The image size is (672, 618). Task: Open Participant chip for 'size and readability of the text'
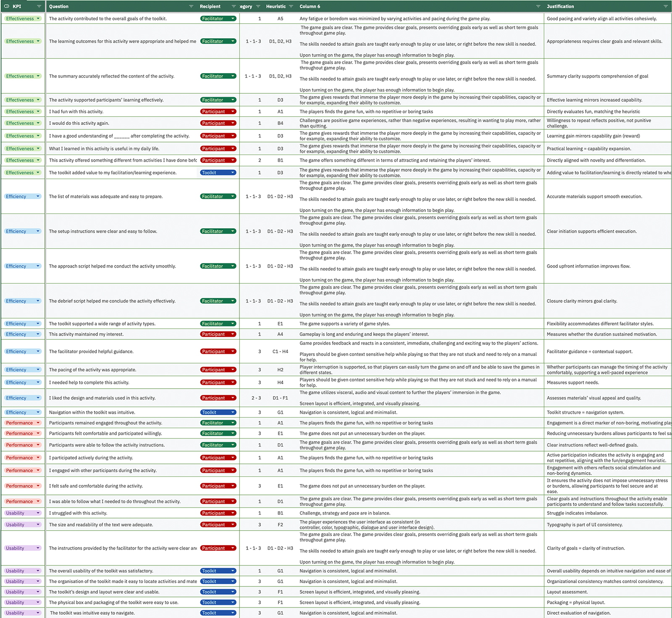218,525
